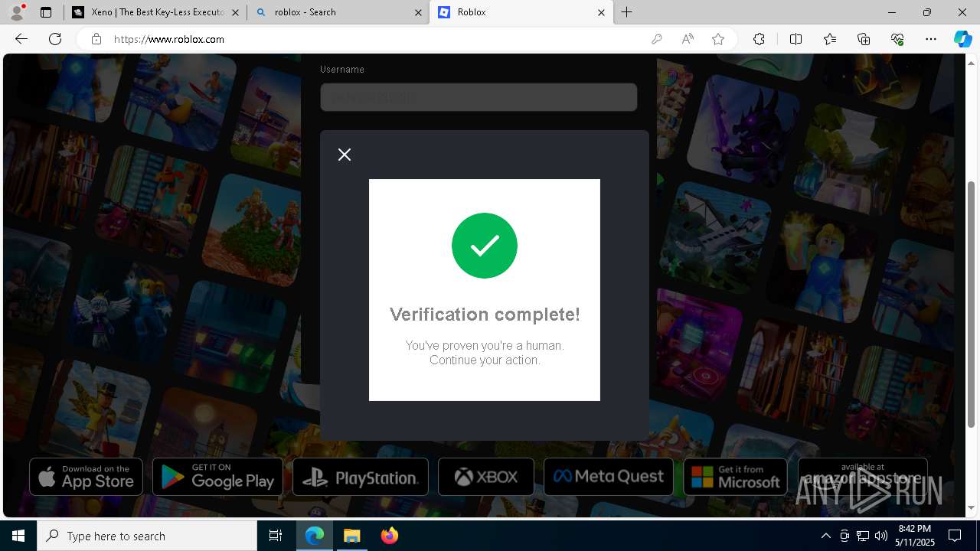The image size is (980, 551).
Task: Open the tab actions menu
Action: [x=46, y=12]
